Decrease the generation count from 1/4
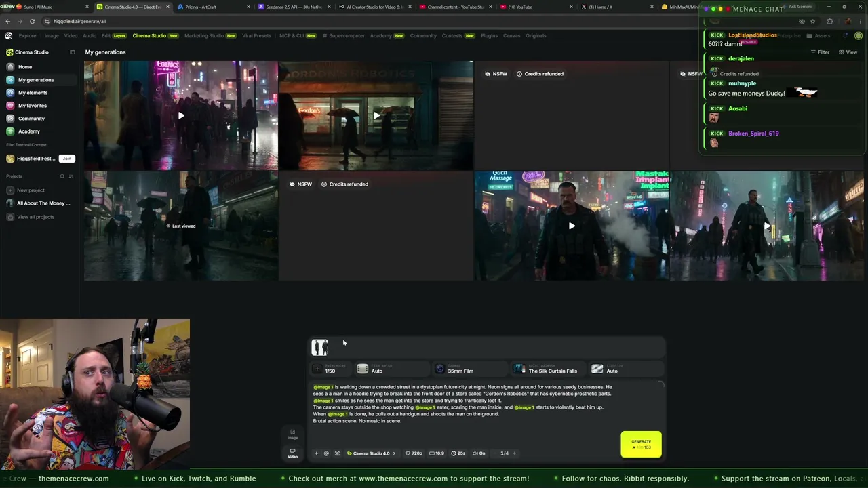Viewport: 868px width, 488px height. [495, 453]
